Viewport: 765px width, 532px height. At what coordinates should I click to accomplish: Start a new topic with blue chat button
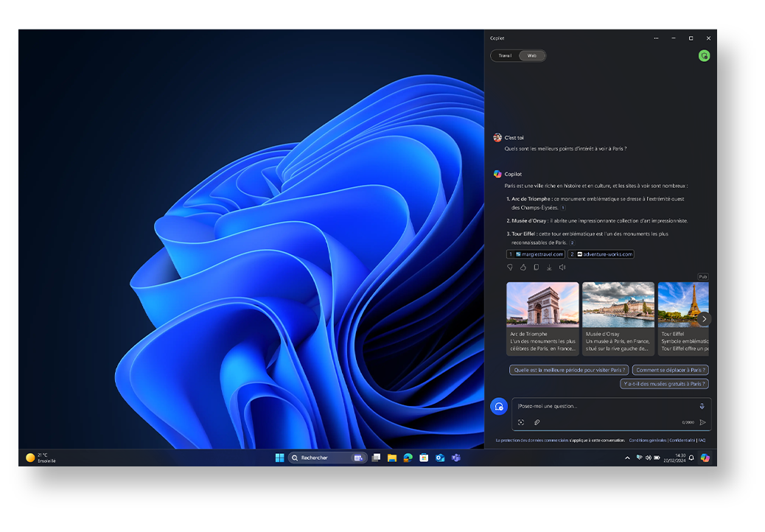tap(499, 407)
